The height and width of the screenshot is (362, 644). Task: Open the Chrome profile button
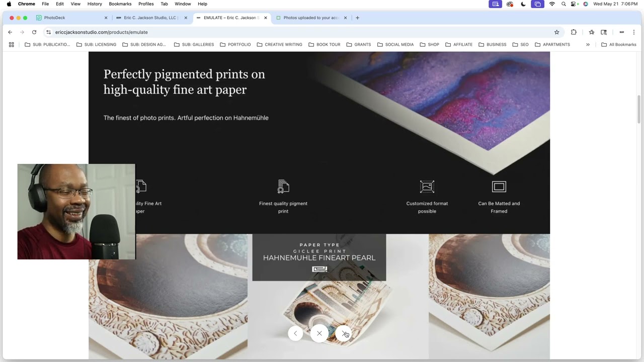(621, 32)
